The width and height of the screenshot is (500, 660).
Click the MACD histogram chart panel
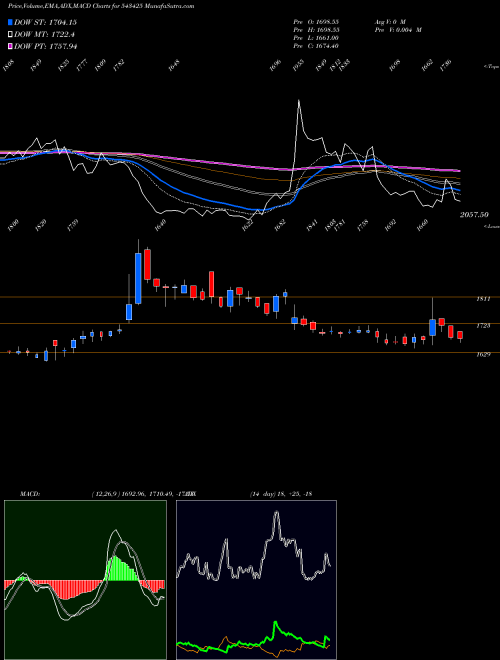click(85, 580)
